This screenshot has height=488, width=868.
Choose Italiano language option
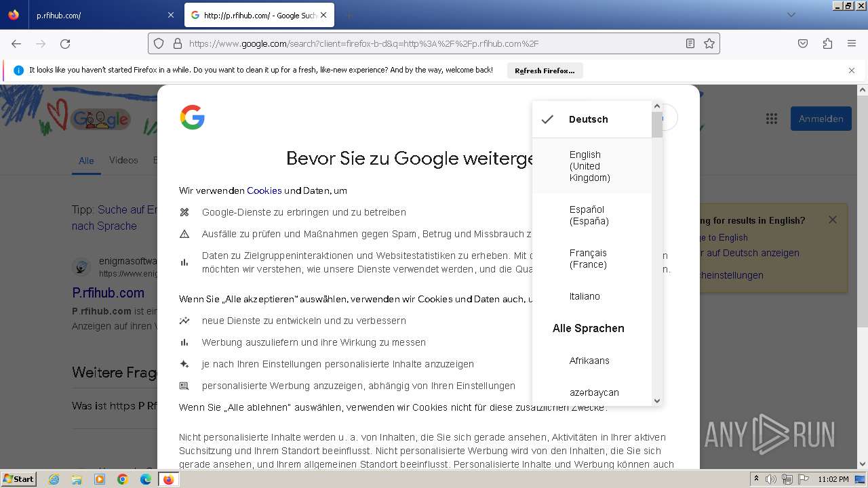pyautogui.click(x=592, y=296)
